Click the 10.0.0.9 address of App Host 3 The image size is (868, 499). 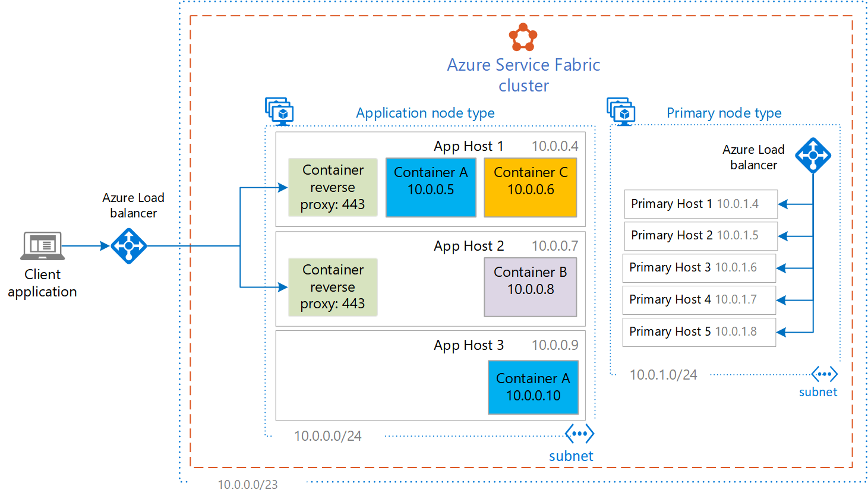(x=555, y=345)
